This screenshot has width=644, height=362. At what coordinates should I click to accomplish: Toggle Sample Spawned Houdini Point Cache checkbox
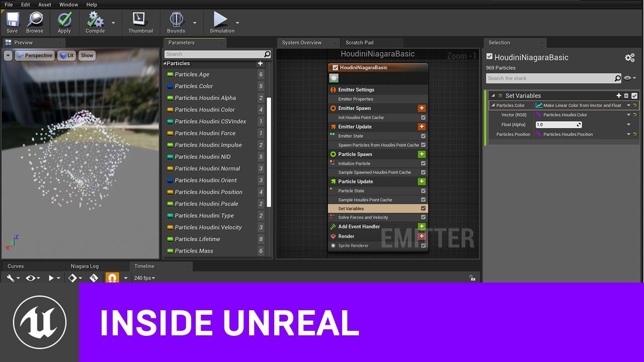pos(423,172)
